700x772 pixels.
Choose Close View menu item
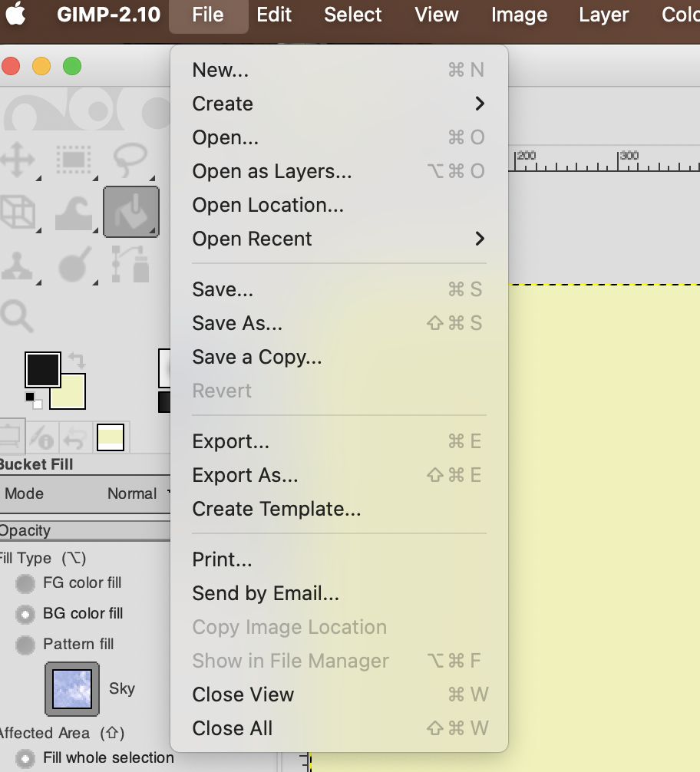339,694
